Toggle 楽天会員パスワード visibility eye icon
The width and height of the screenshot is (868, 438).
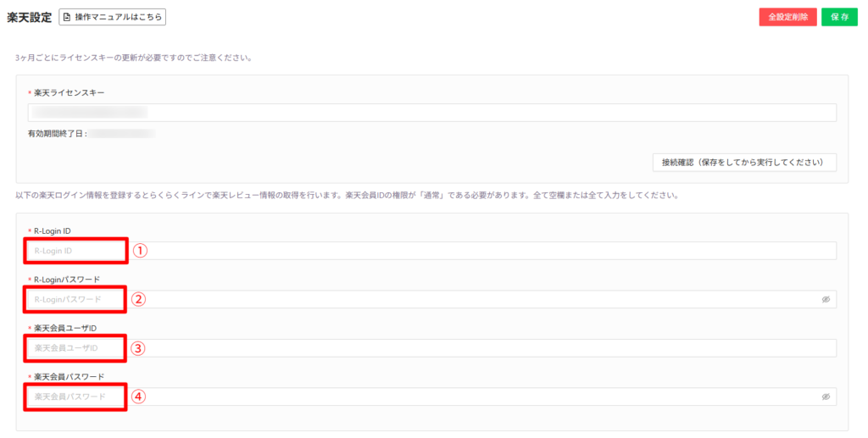tap(826, 396)
